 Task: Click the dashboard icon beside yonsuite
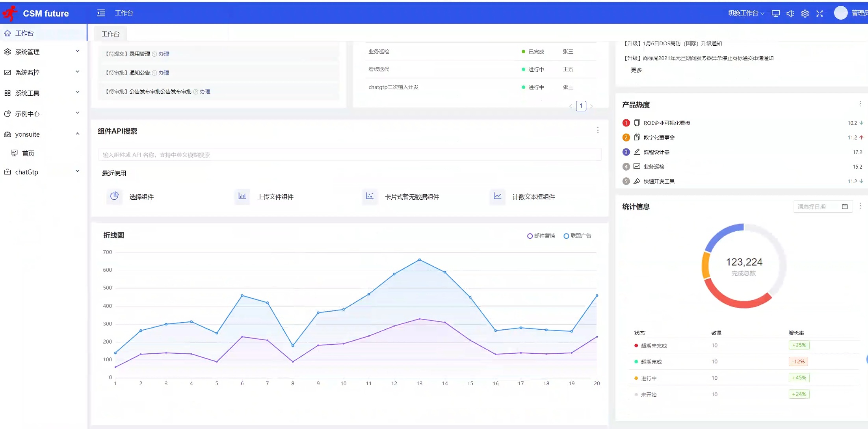[7, 134]
